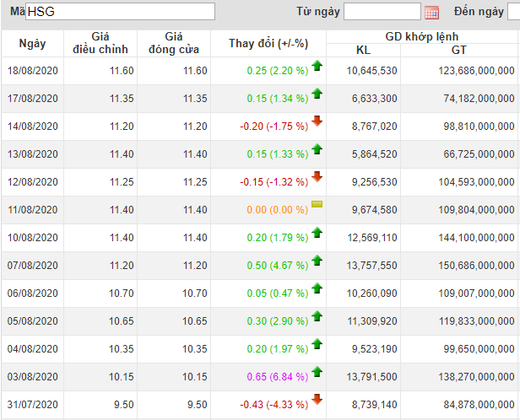The height and width of the screenshot is (420, 520).
Task: Click the GD khớp lệnh header
Action: [x=422, y=36]
